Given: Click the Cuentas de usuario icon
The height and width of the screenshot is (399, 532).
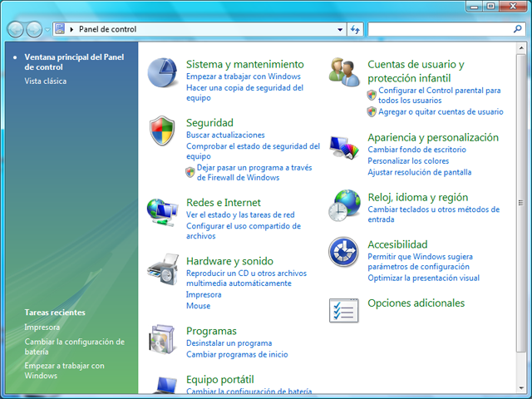Looking at the screenshot, I should click(344, 73).
